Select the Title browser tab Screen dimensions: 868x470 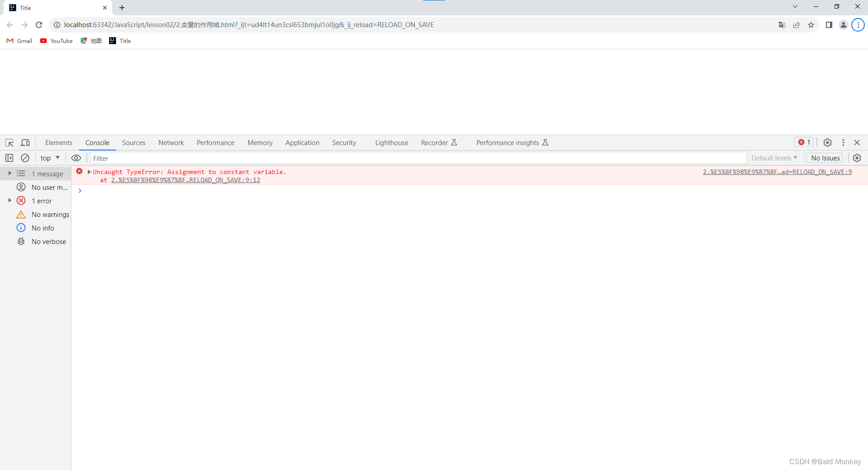click(59, 8)
